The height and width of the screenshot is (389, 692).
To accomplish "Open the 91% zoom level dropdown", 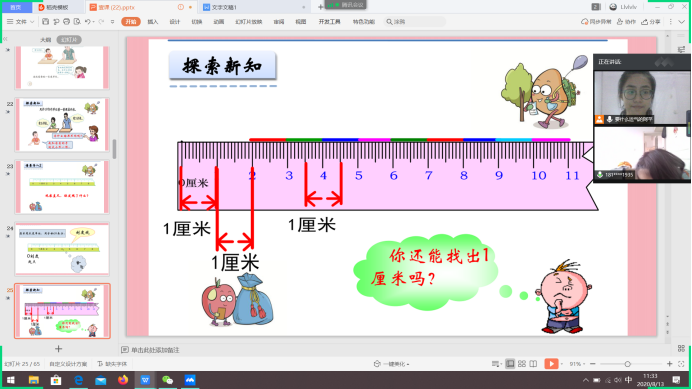I will tap(577, 364).
